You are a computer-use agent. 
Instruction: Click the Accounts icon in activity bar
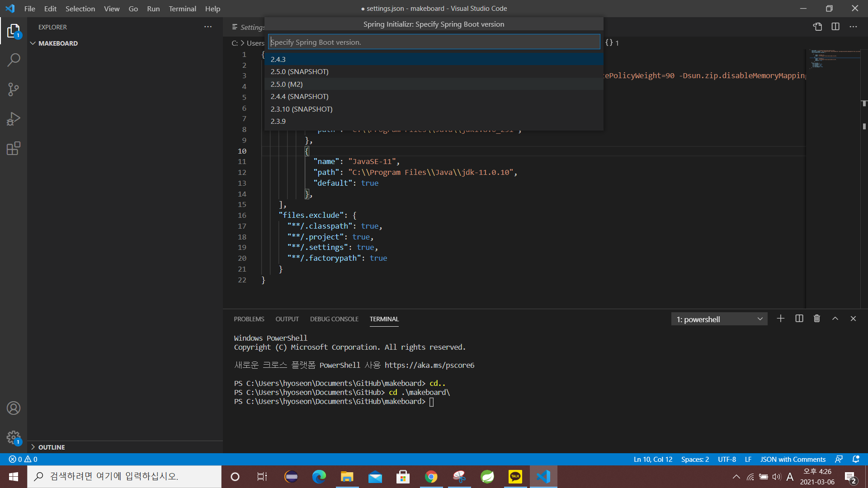click(14, 408)
